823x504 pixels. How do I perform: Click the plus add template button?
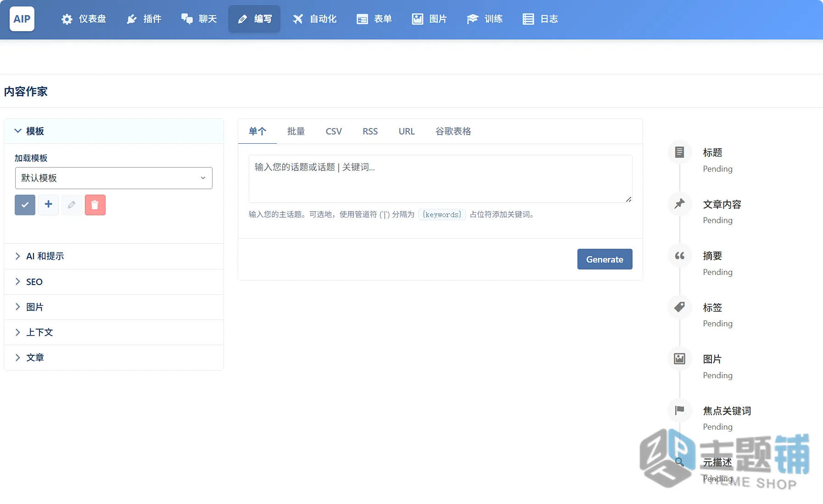click(x=48, y=205)
